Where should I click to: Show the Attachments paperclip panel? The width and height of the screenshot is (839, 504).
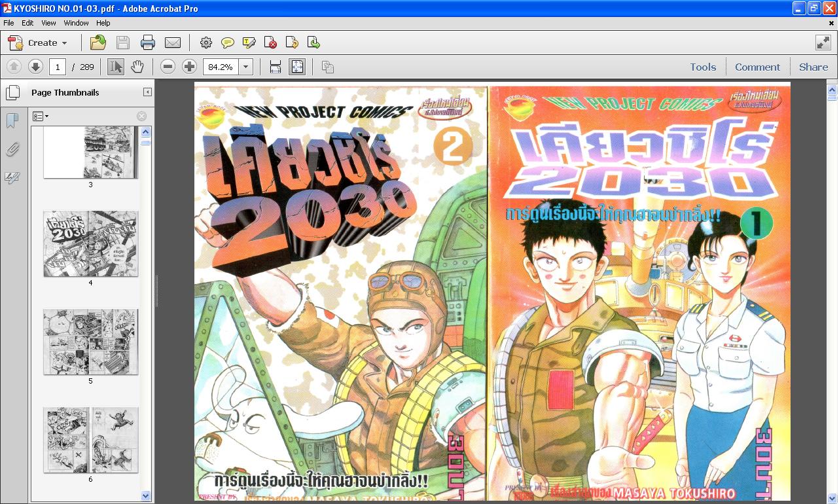[12, 150]
